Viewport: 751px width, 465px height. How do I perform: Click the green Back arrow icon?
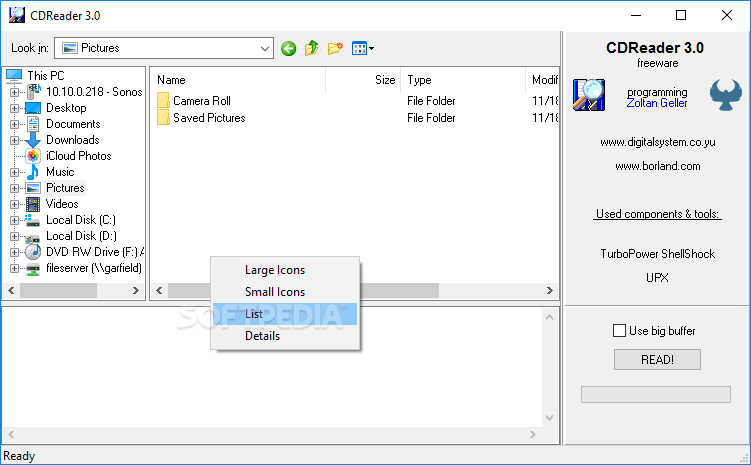[x=288, y=48]
